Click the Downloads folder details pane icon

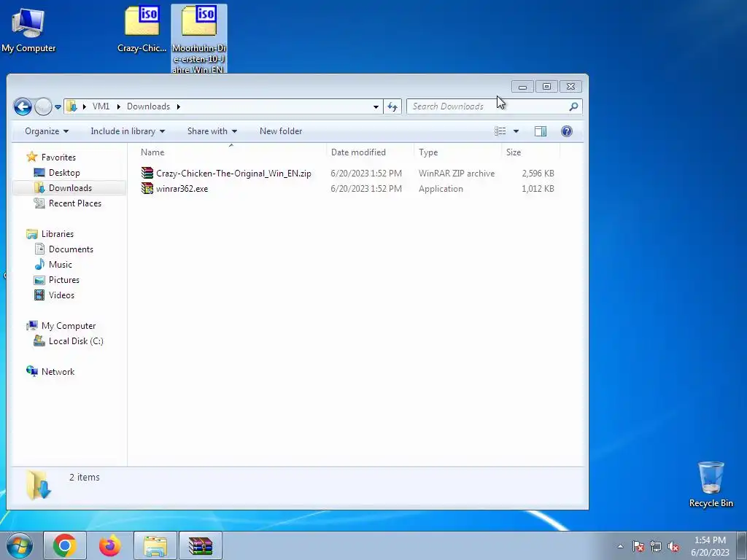(x=38, y=484)
